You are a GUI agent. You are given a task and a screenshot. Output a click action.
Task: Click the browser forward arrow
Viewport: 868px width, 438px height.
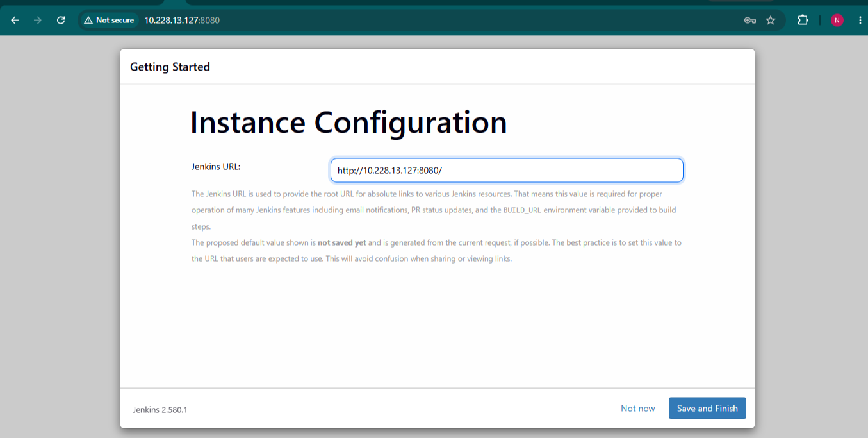[37, 20]
